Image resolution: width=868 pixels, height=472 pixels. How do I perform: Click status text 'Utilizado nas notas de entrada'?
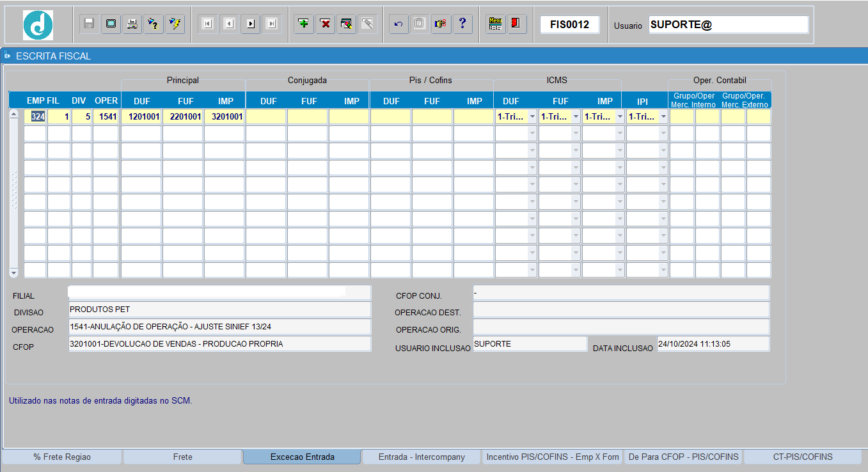(100, 401)
